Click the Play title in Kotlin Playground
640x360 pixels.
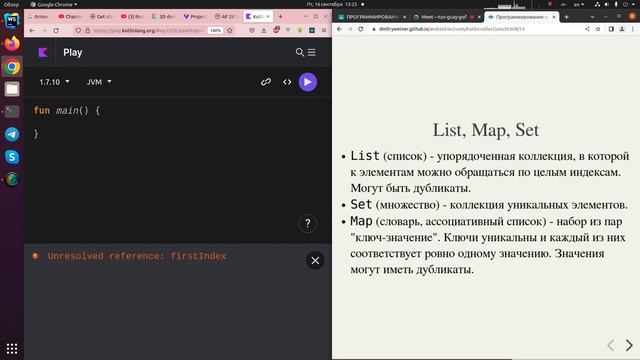73,52
